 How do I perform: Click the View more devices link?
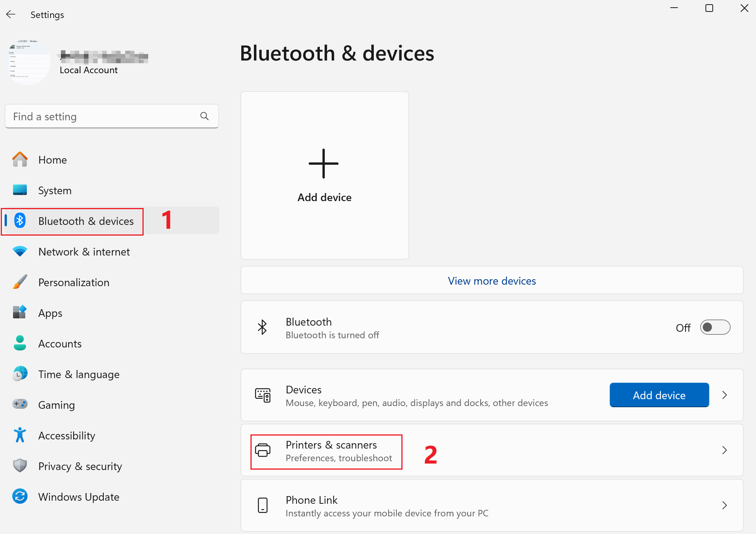pyautogui.click(x=492, y=281)
